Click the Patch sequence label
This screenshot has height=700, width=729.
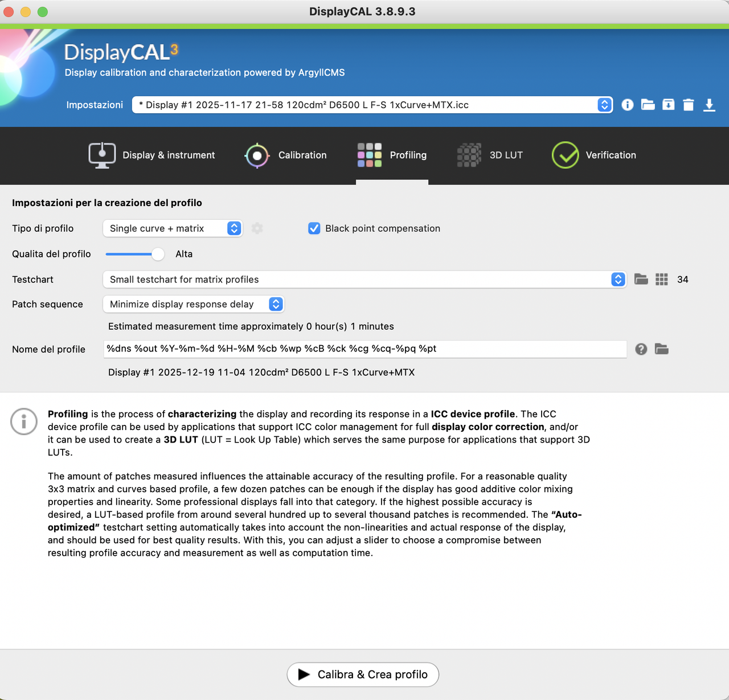click(x=47, y=304)
